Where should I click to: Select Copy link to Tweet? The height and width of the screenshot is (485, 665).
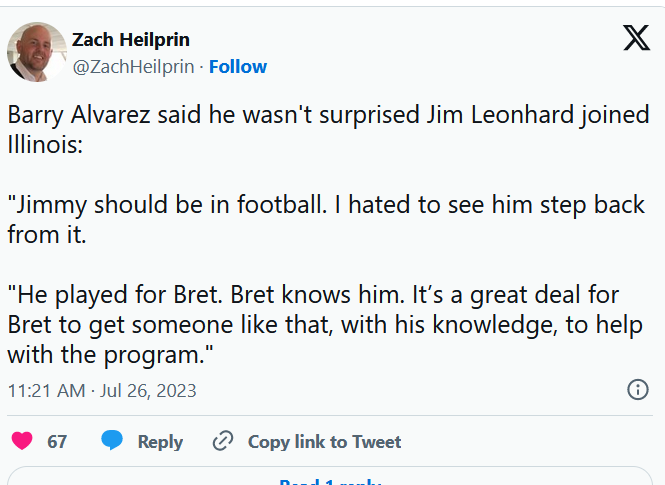[x=324, y=441]
